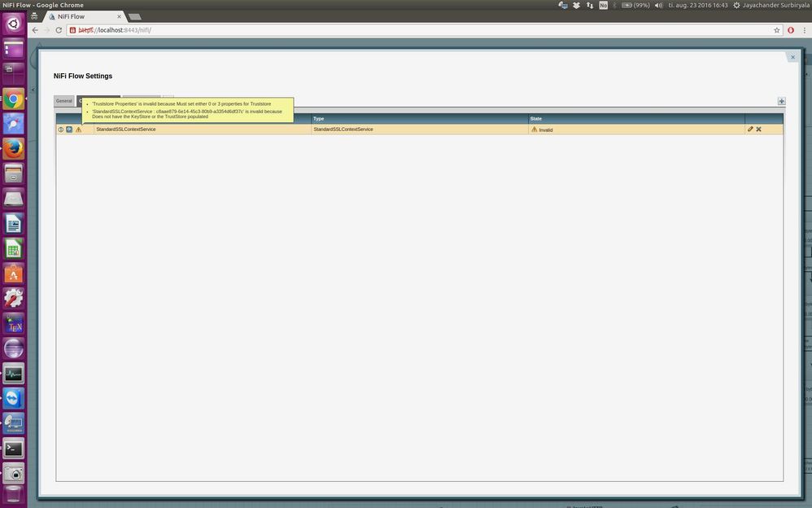Remove the StandardSSLContextService using the X icon
The height and width of the screenshot is (508, 812).
tap(758, 129)
